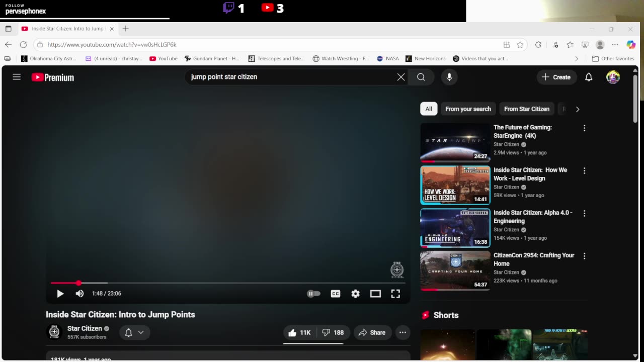Screen dimensions: 644x362
Task: Open a new browser tab
Action: tap(126, 29)
